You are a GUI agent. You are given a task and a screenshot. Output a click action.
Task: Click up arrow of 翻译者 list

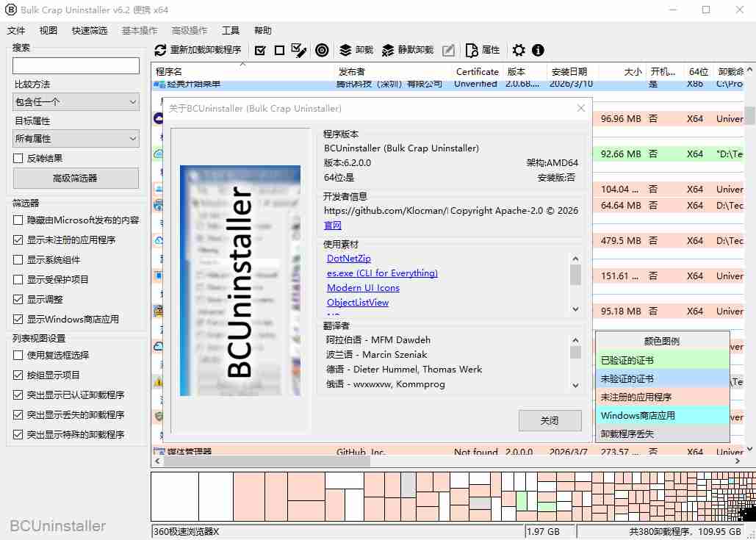coord(575,340)
